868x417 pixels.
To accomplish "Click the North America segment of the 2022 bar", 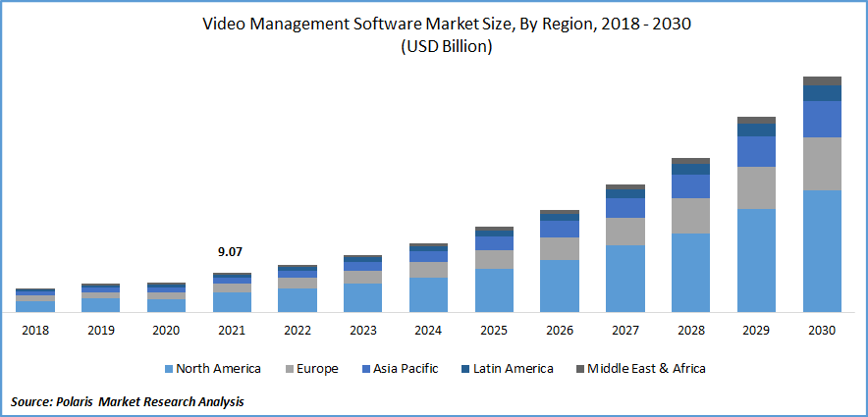I will coord(298,301).
